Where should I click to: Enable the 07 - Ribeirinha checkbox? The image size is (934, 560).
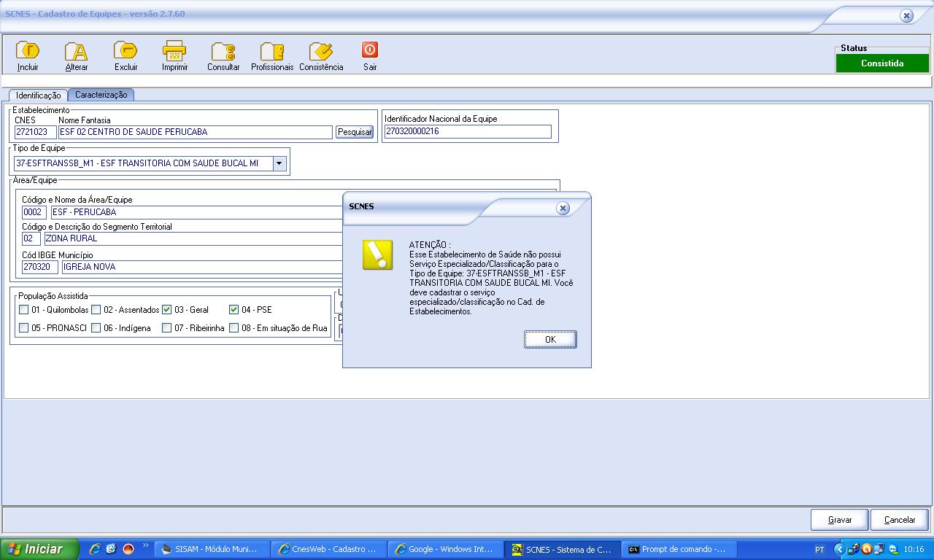coord(167,328)
